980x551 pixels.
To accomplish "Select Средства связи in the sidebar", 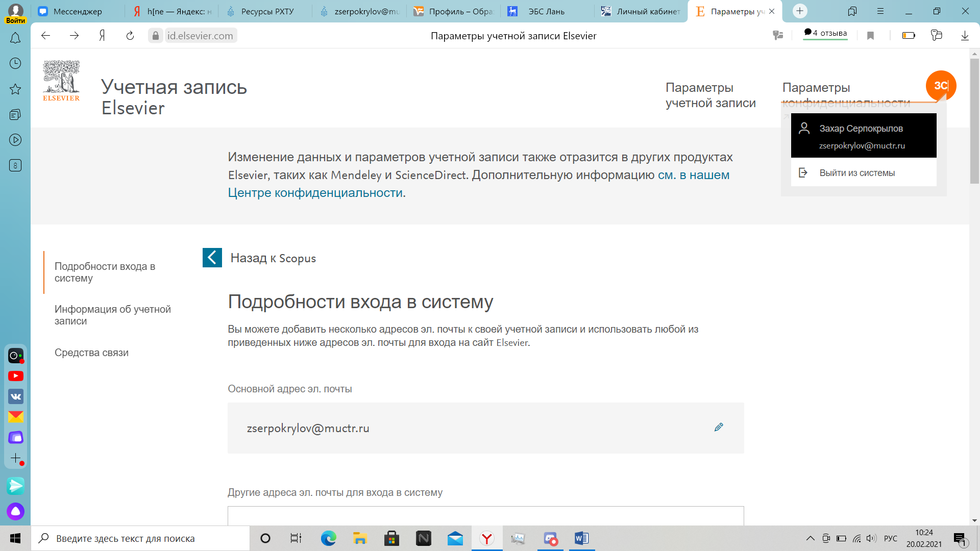I will pyautogui.click(x=91, y=353).
